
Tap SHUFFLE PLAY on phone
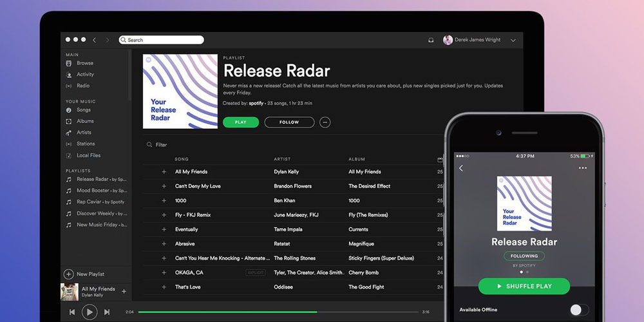click(x=524, y=287)
